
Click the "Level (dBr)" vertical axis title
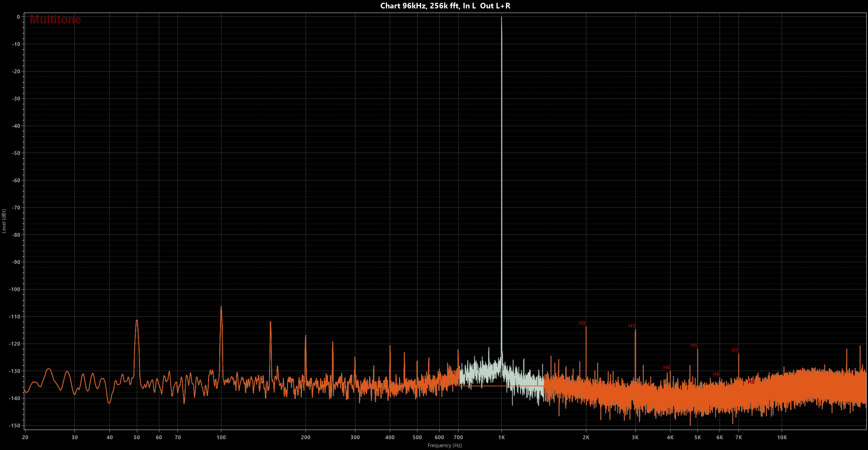[x=4, y=221]
